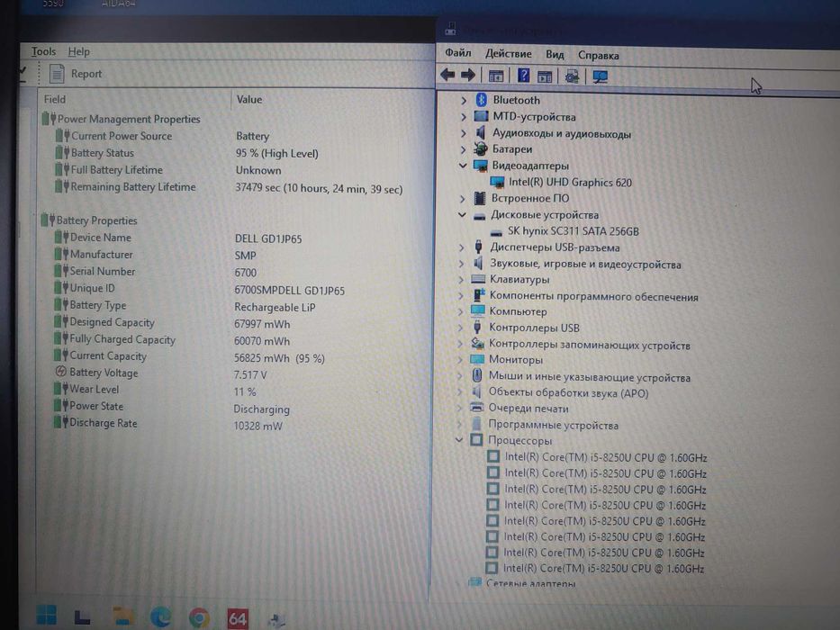Image resolution: width=840 pixels, height=630 pixels.
Task: Click the Компьютер category icon
Action: pos(477,311)
